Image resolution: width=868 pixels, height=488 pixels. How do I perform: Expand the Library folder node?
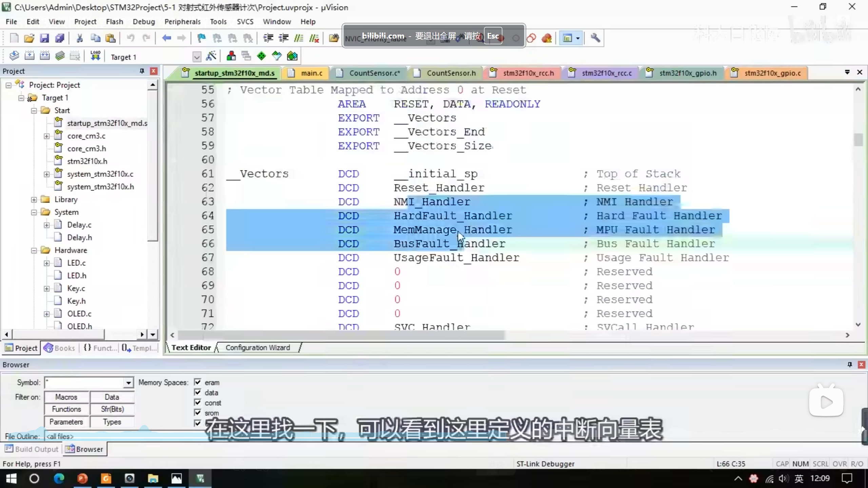pyautogui.click(x=34, y=200)
